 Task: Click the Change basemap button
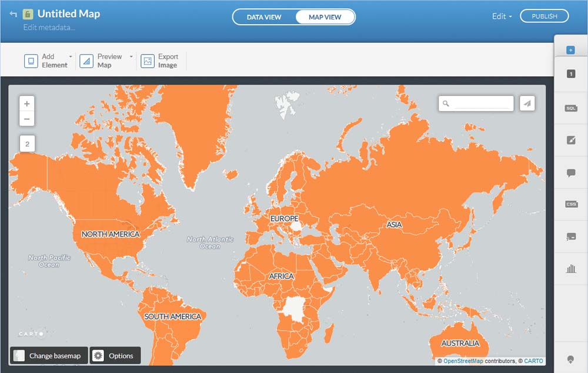click(x=49, y=356)
